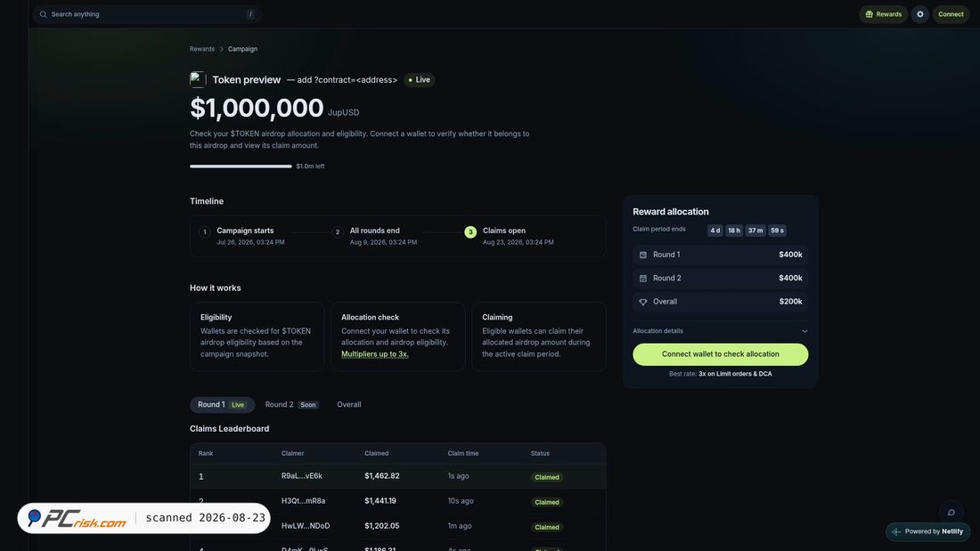This screenshot has width=980, height=551.
Task: Click the 4 d countdown box
Action: click(x=715, y=231)
